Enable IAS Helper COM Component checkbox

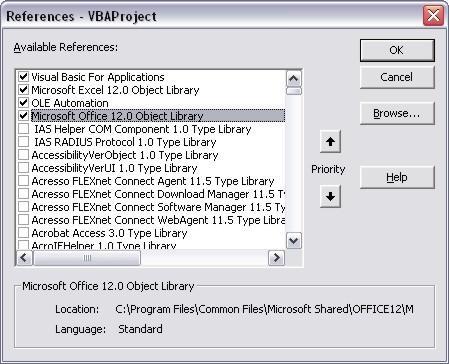(x=23, y=129)
